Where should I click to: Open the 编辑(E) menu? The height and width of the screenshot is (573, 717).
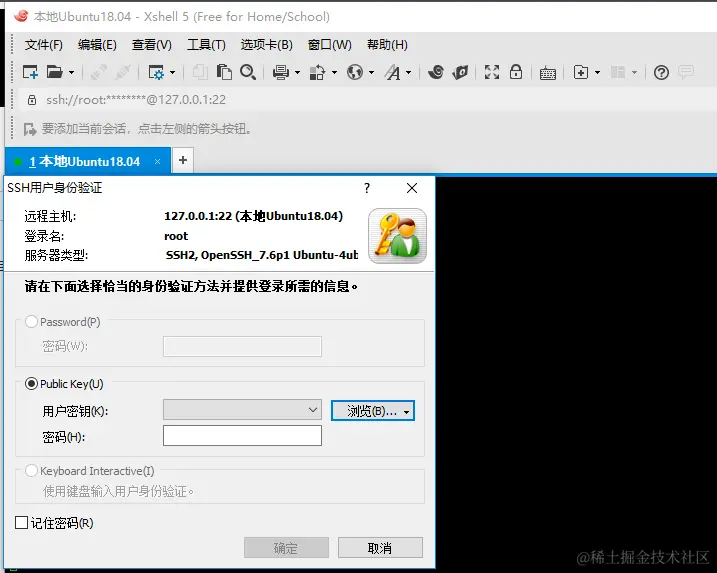[x=97, y=45]
